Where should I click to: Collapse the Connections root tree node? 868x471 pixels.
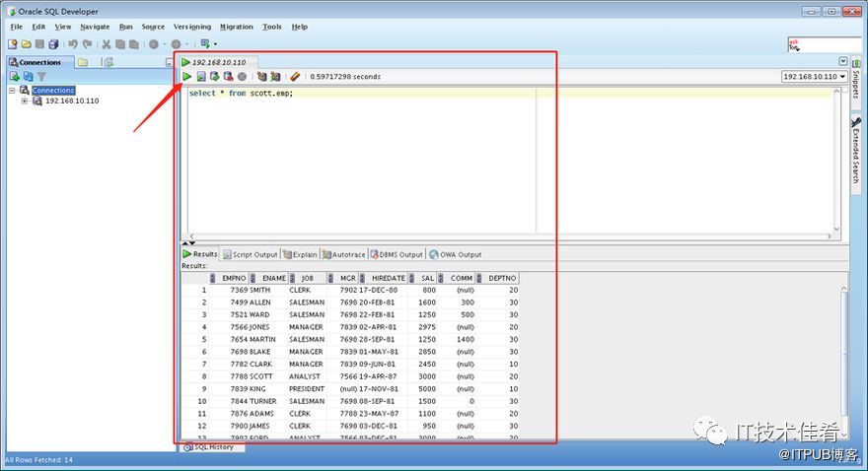click(12, 90)
